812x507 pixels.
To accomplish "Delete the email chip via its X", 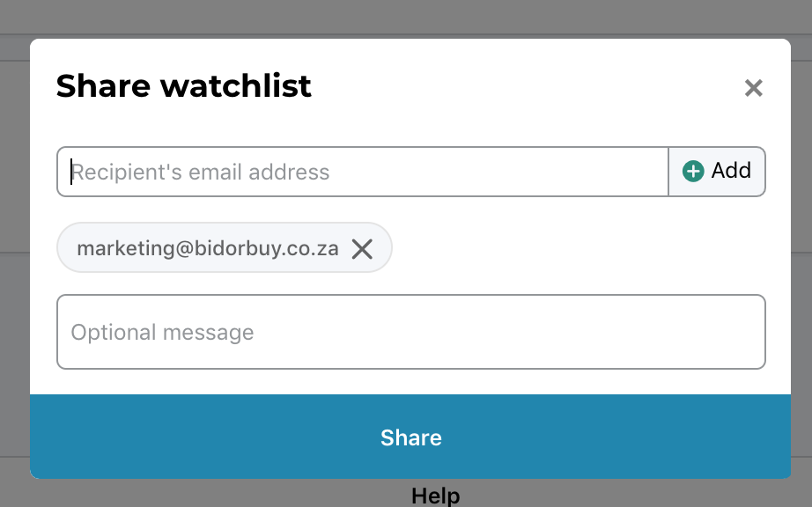I will [362, 249].
